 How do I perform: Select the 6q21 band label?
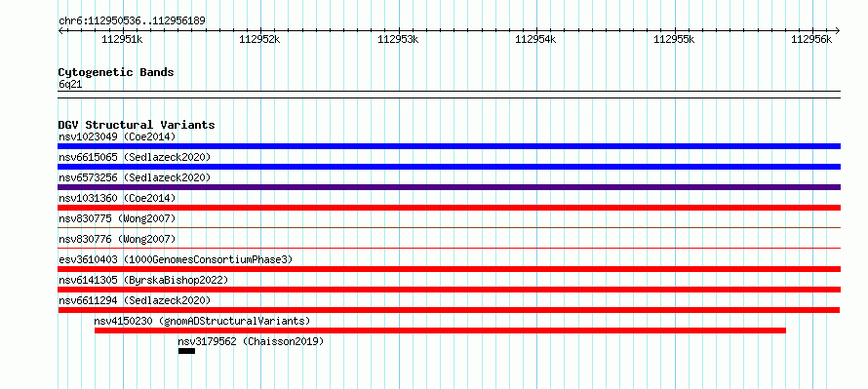click(70, 84)
